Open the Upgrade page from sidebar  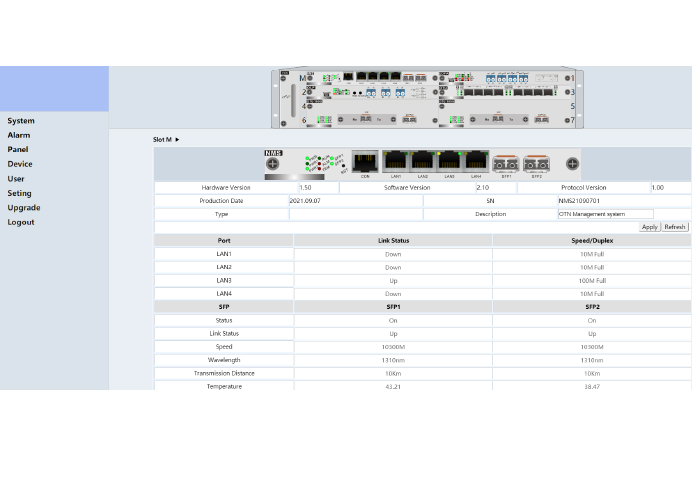click(x=24, y=208)
